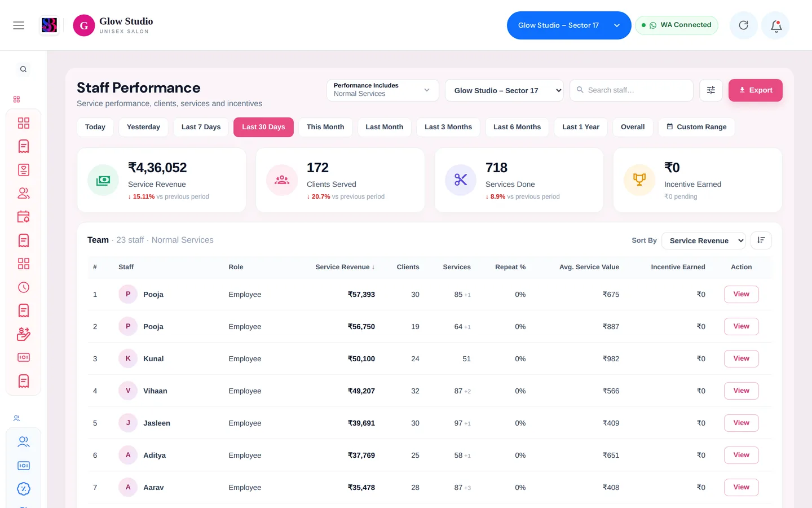Select the This Month tab
This screenshot has height=508, width=812.
tap(325, 127)
